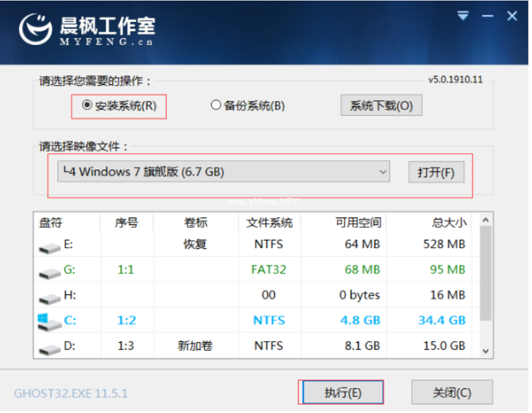Screen dimensions: 532x413
Task: Click the E: drive icon
Action: click(x=50, y=247)
